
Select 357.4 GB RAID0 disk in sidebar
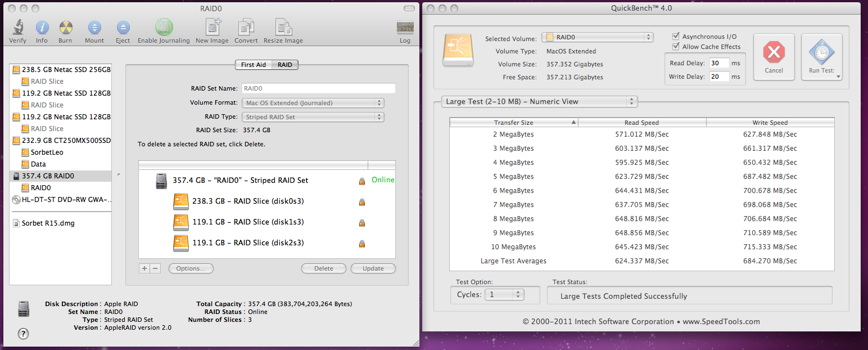61,176
